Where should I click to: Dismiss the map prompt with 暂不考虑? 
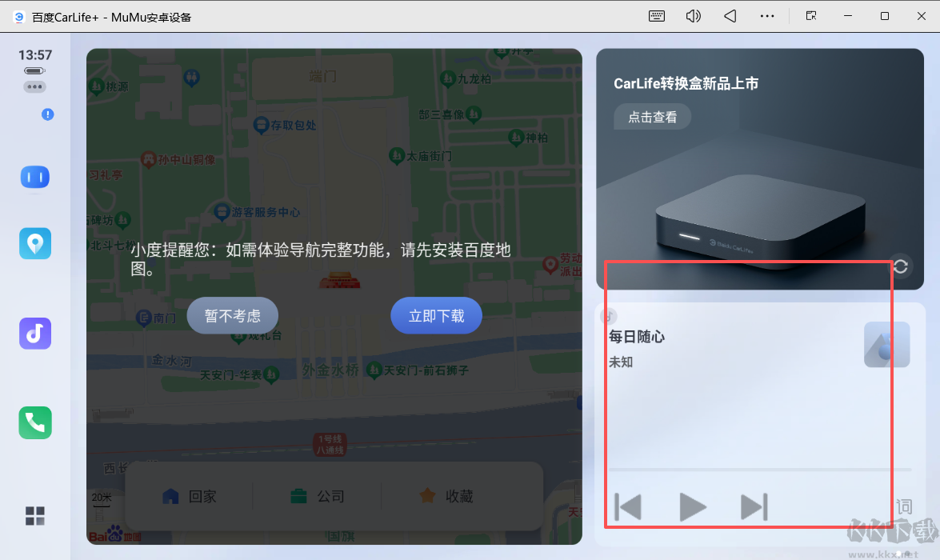(x=232, y=315)
